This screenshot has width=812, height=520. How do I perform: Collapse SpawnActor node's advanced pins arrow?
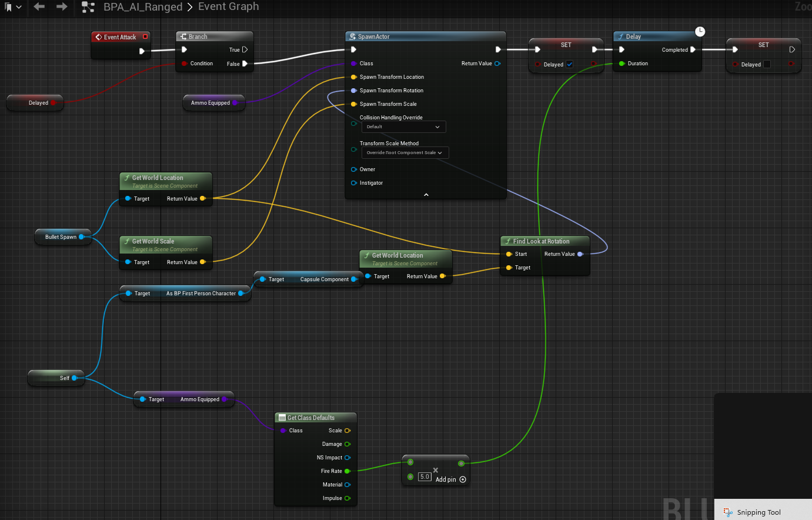(x=426, y=195)
